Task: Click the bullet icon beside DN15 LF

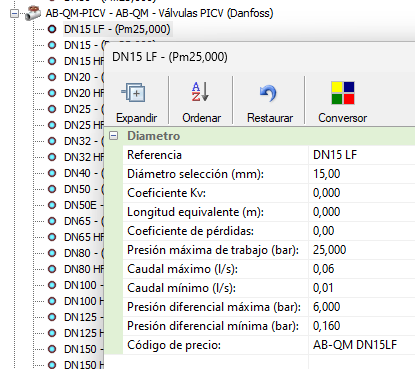Action: pos(52,29)
